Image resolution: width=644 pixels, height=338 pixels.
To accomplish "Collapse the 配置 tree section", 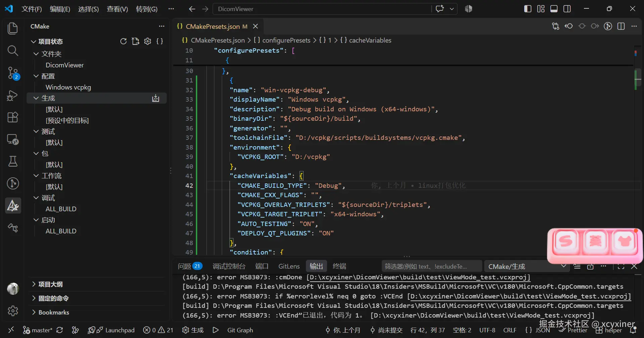I will (x=36, y=76).
